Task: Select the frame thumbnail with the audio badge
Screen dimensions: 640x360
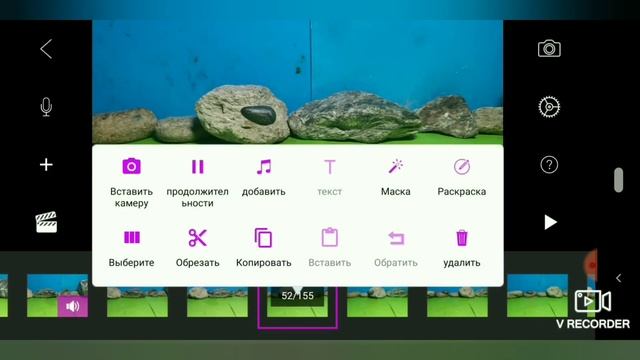Action: (x=57, y=296)
